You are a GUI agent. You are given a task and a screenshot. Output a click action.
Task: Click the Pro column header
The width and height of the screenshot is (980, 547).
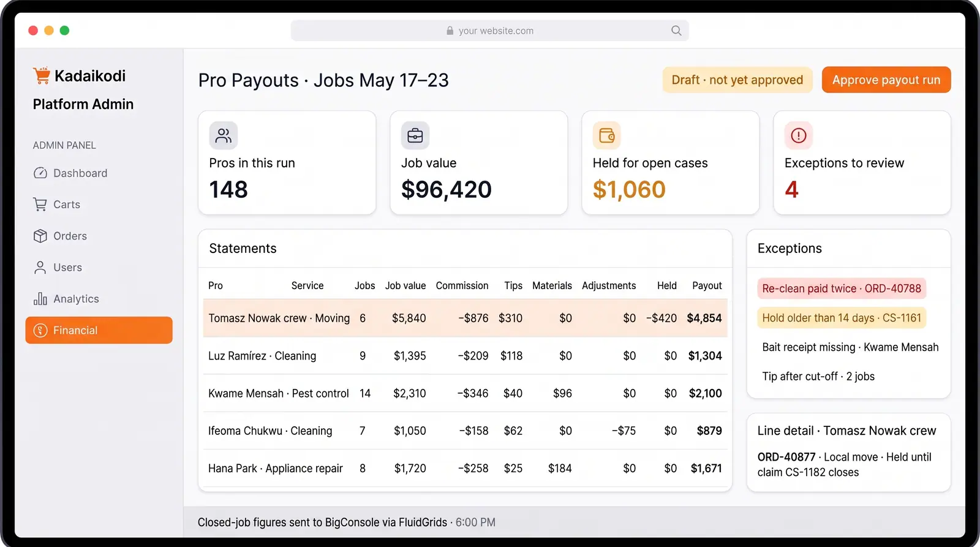coord(216,285)
